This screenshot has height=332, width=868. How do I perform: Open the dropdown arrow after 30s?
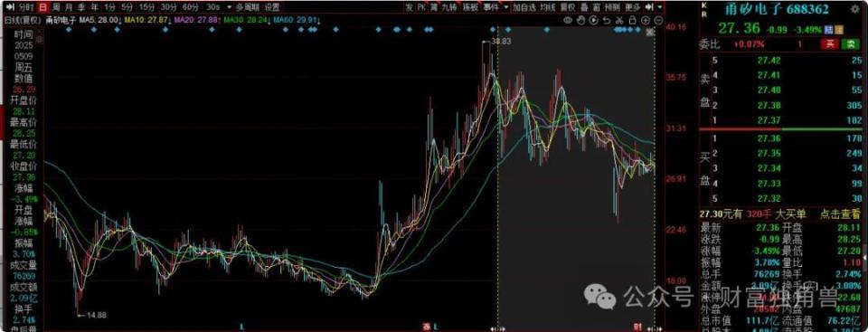(229, 8)
